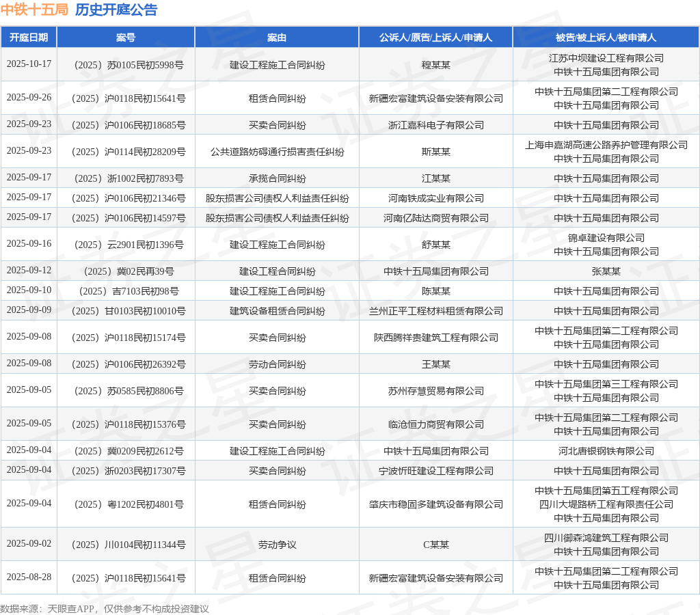700x615 pixels.
Task: Select the date 2025-09-16
Action: coord(29,244)
